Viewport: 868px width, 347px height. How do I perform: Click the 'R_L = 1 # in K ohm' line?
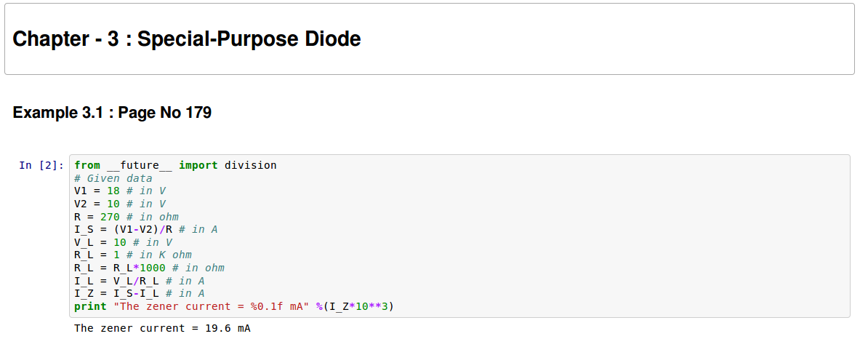[132, 255]
